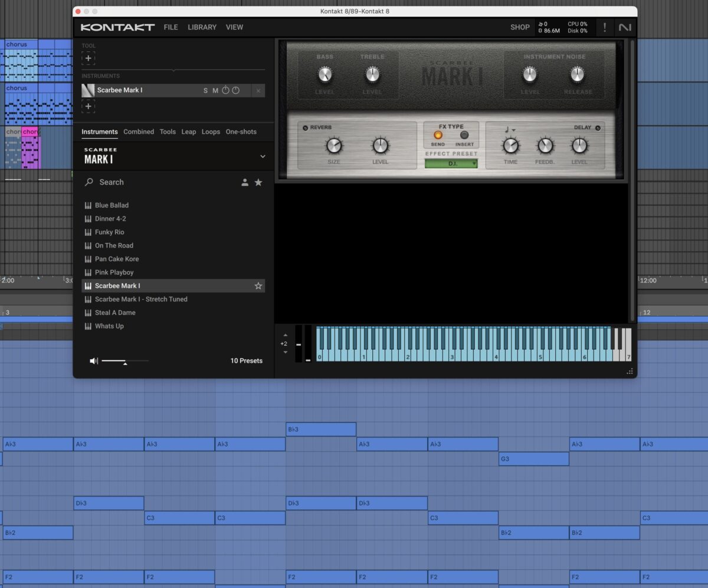Toggle the user presets filter icon

245,183
